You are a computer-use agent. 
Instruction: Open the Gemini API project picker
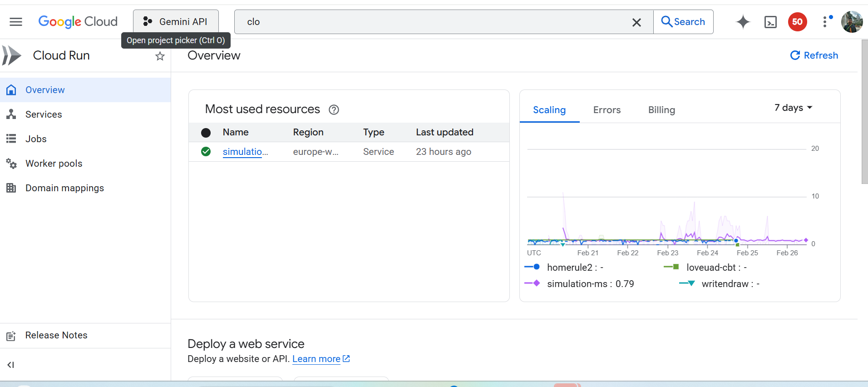pos(176,22)
